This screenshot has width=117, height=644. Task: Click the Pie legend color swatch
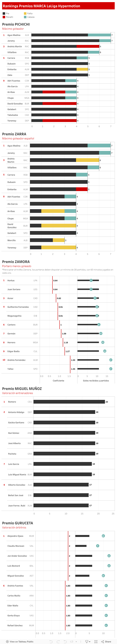pos(4,13)
